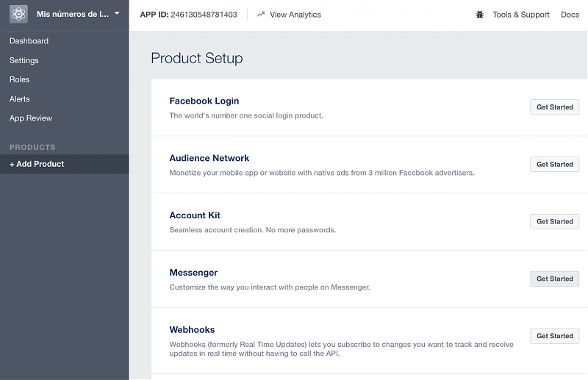Click 'Monetize your mobile app or website' description
588x380 pixels.
(x=322, y=173)
